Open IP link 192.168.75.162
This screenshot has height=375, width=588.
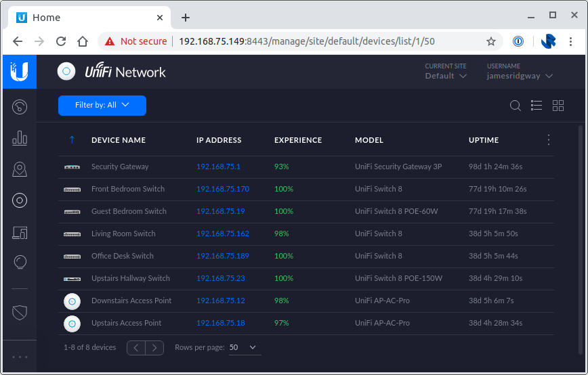[x=223, y=234]
